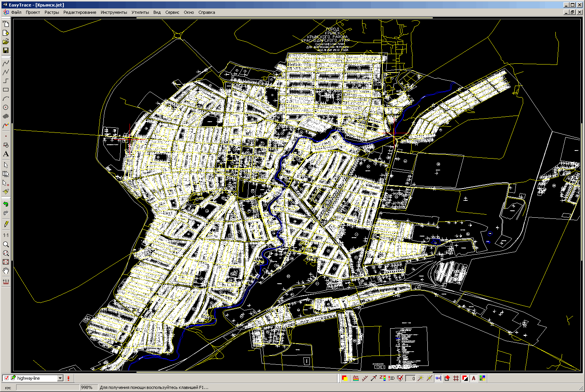The height and width of the screenshot is (392, 585).
Task: Click the Att attributes color button
Action: click(356, 378)
